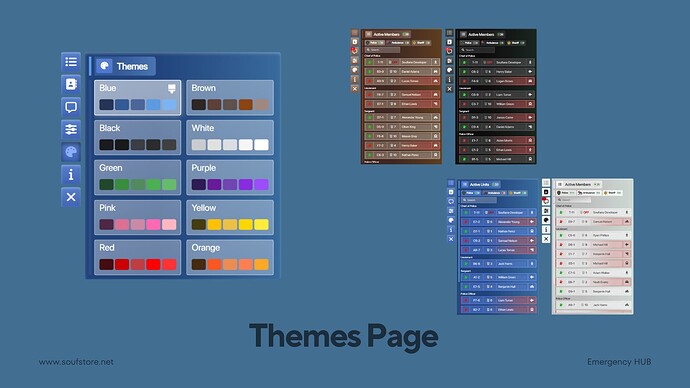Click the palette icon in blue-themed panel sidebar
Viewport: 690px width, 388px height.
point(451,220)
